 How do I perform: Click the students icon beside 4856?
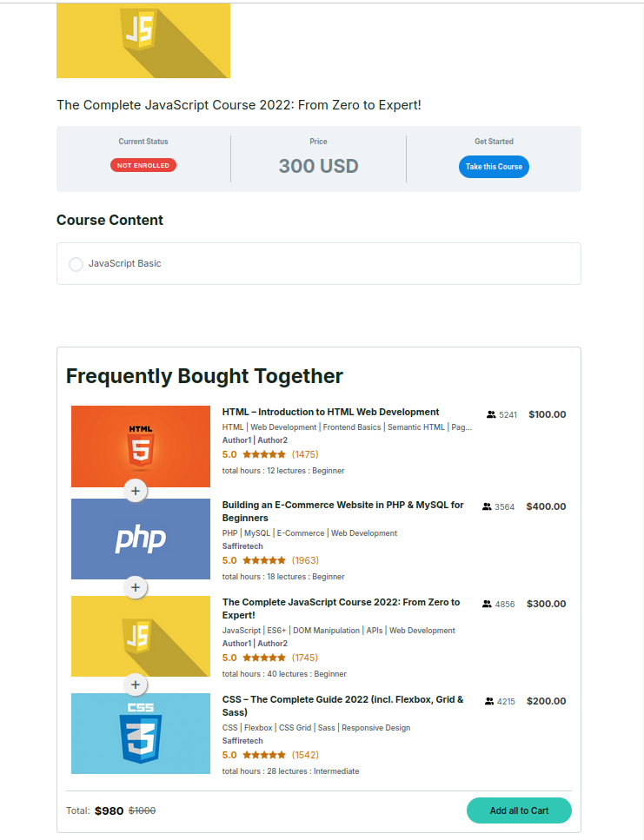tap(487, 605)
